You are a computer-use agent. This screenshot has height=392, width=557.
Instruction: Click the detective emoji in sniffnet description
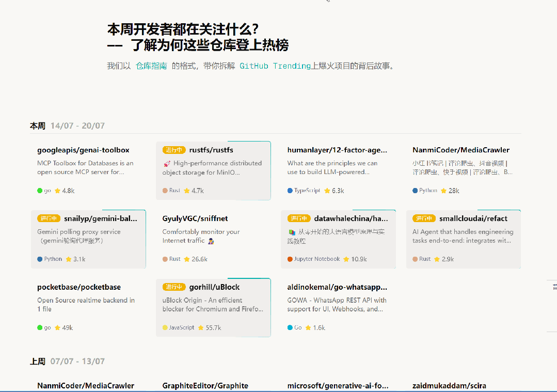(211, 241)
